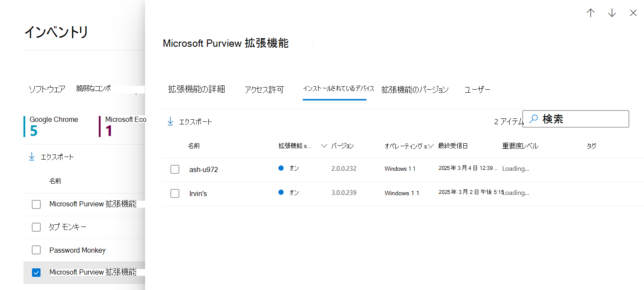The width and height of the screenshot is (644, 290).
Task: Click the blue status dot for Irvin's
Action: 281,192
